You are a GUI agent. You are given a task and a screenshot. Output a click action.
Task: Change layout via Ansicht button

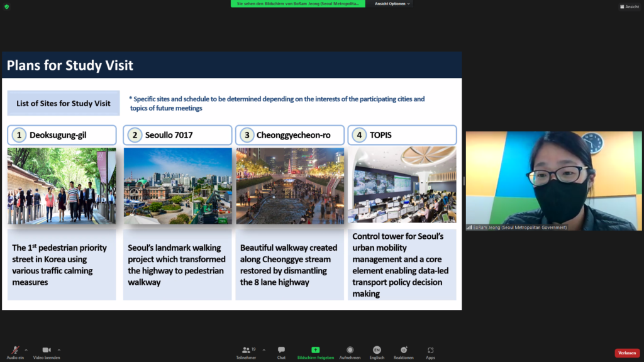click(x=629, y=6)
